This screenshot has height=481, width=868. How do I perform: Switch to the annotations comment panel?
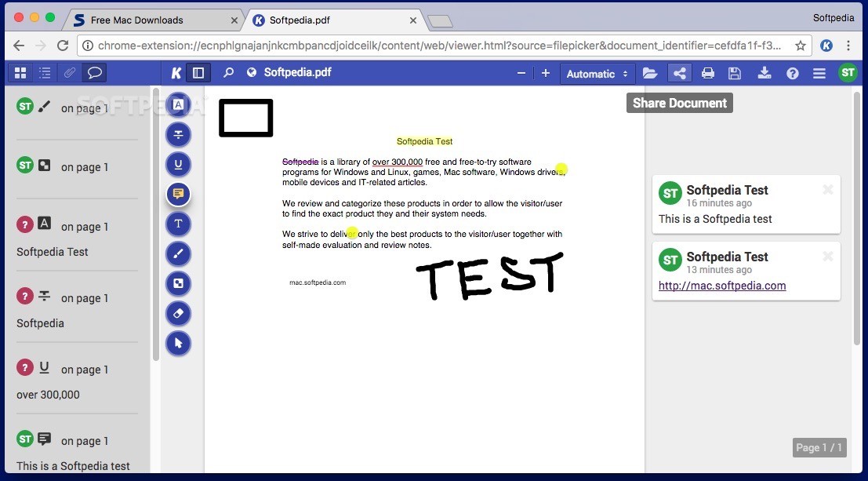click(95, 73)
